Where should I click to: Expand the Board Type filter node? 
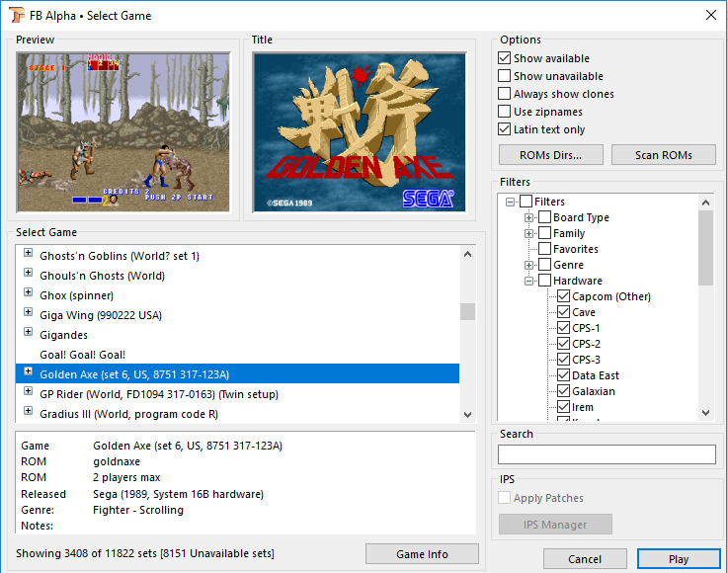[x=528, y=217]
